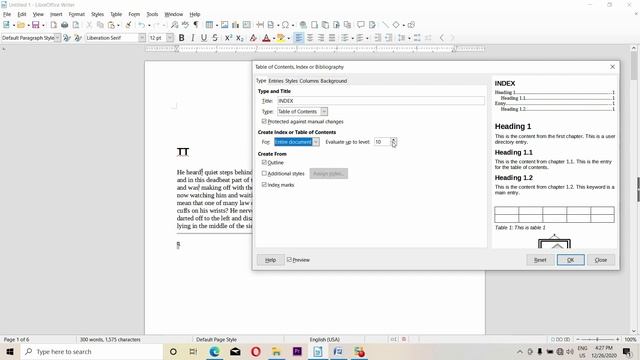Viewport: 640px width, 360px height.
Task: Open the Table menu
Action: click(x=116, y=14)
